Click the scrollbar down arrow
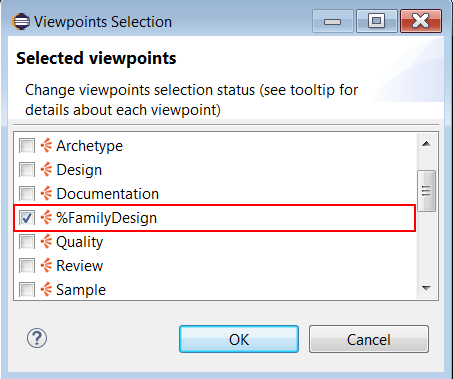Screen dimensions: 453x379 (x=426, y=288)
